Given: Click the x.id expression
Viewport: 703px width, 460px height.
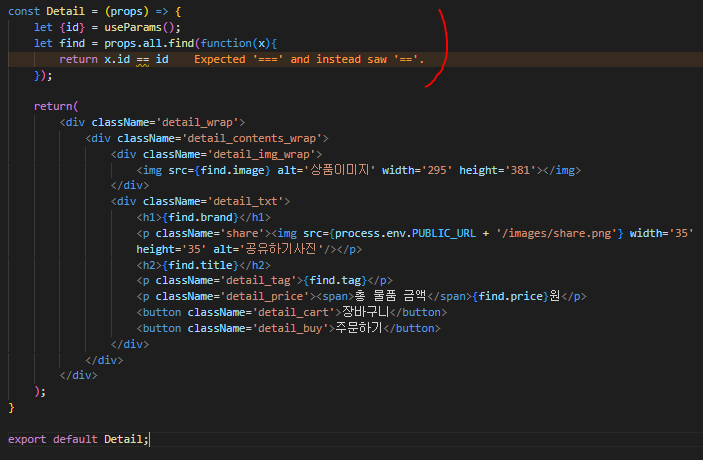Looking at the screenshot, I should pos(117,59).
